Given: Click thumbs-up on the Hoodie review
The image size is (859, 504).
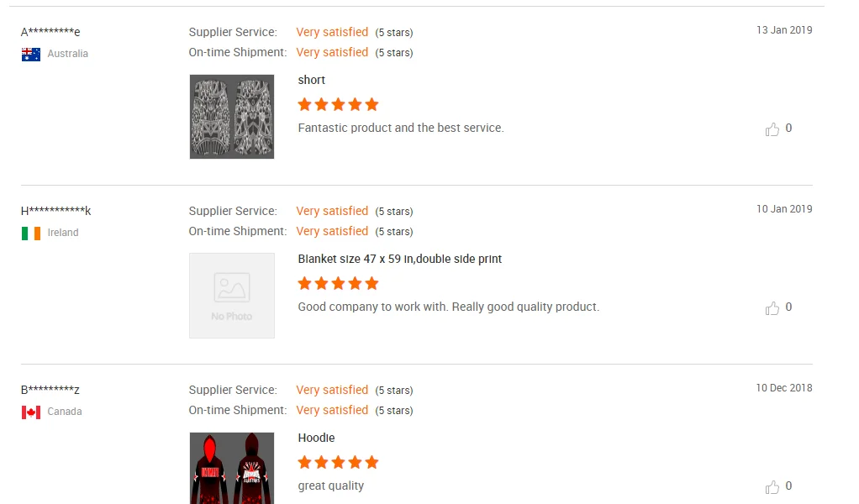Looking at the screenshot, I should [772, 487].
